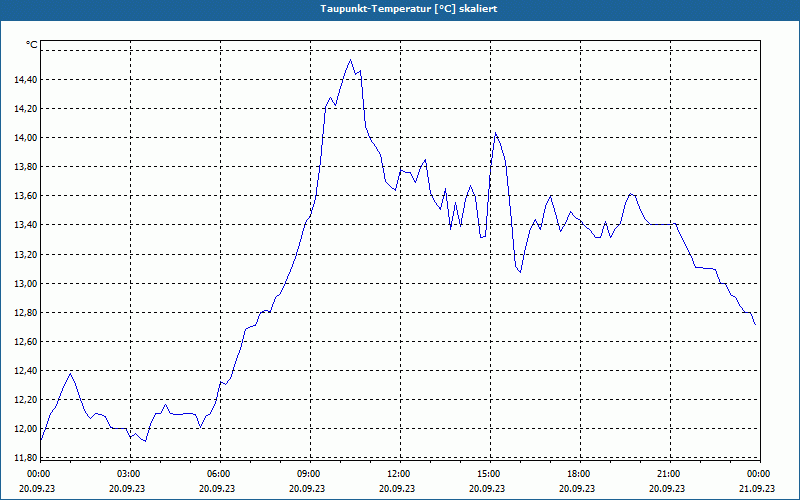
Task: Click the 09:00 time axis label
Action: pos(310,474)
